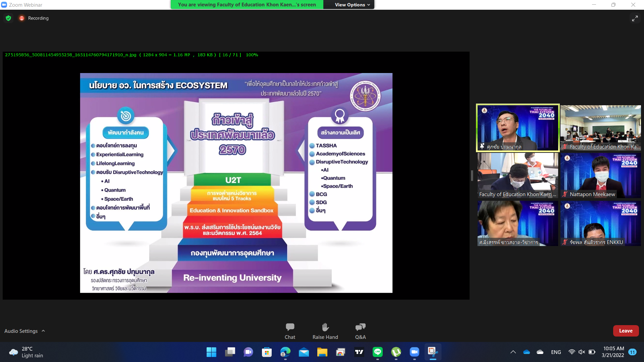Click the red Recording indicator
The height and width of the screenshot is (362, 644).
click(22, 18)
